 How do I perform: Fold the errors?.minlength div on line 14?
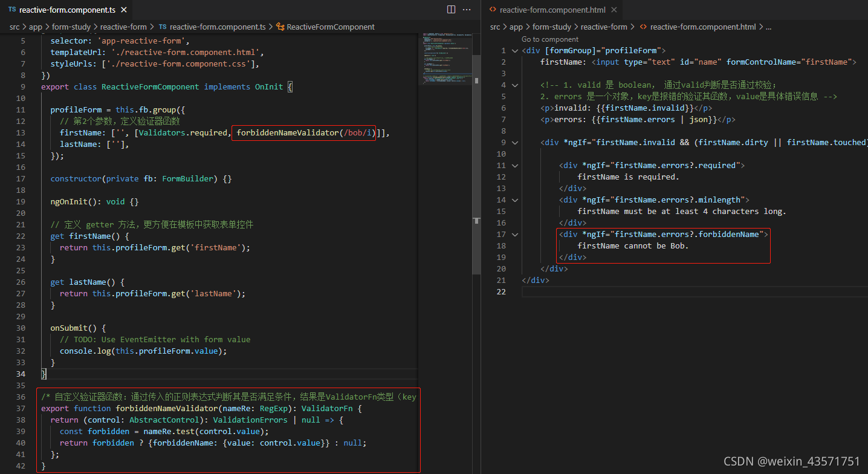(x=515, y=200)
